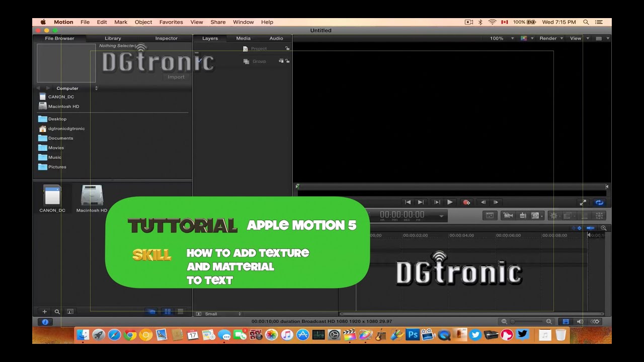Image resolution: width=644 pixels, height=362 pixels.
Task: Open the Desktop folder
Action: pyautogui.click(x=53, y=119)
